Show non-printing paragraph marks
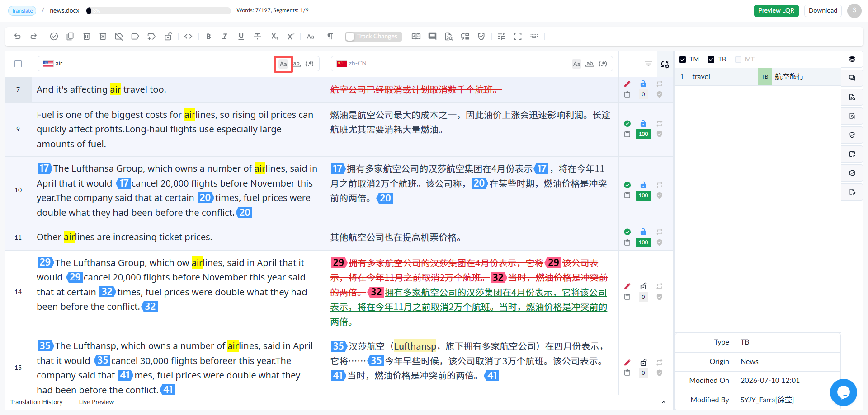Viewport: 868px width, 415px height. point(330,37)
